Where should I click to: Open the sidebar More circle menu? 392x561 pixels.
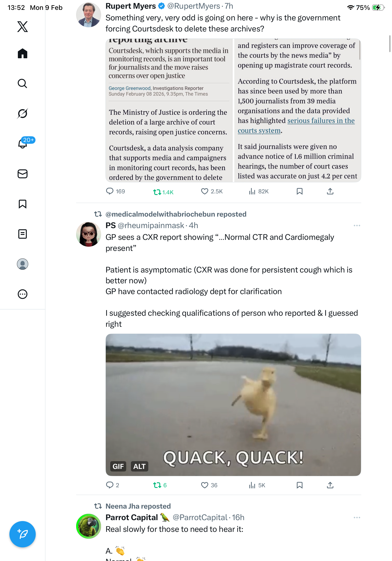[23, 294]
